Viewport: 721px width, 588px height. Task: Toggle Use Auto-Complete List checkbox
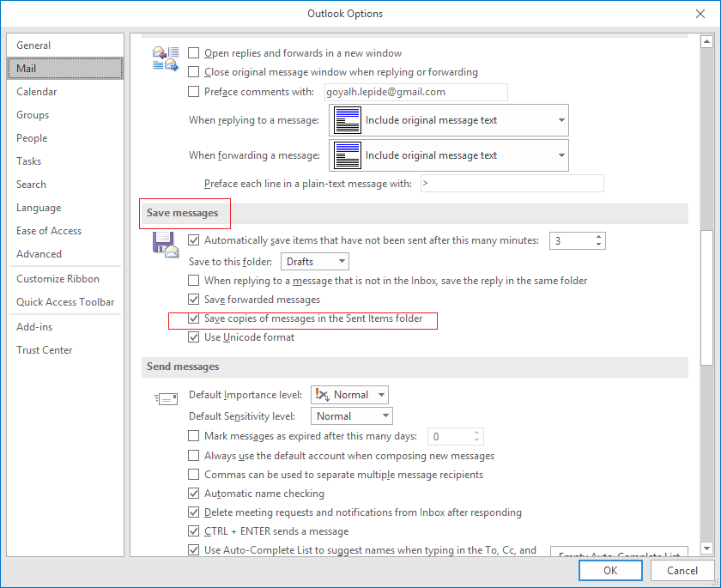(194, 550)
